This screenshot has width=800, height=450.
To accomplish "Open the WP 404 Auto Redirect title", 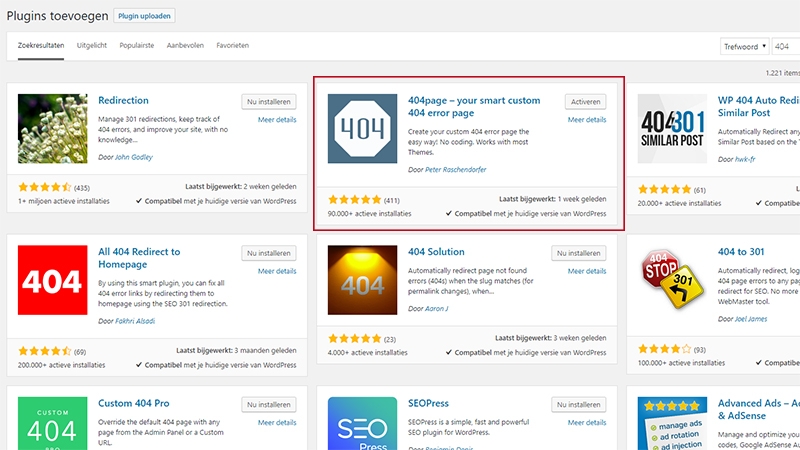I will (x=759, y=107).
